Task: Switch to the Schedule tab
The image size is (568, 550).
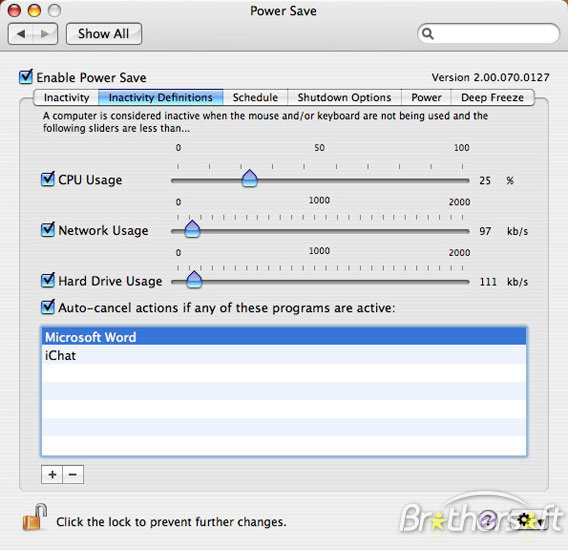Action: [255, 97]
